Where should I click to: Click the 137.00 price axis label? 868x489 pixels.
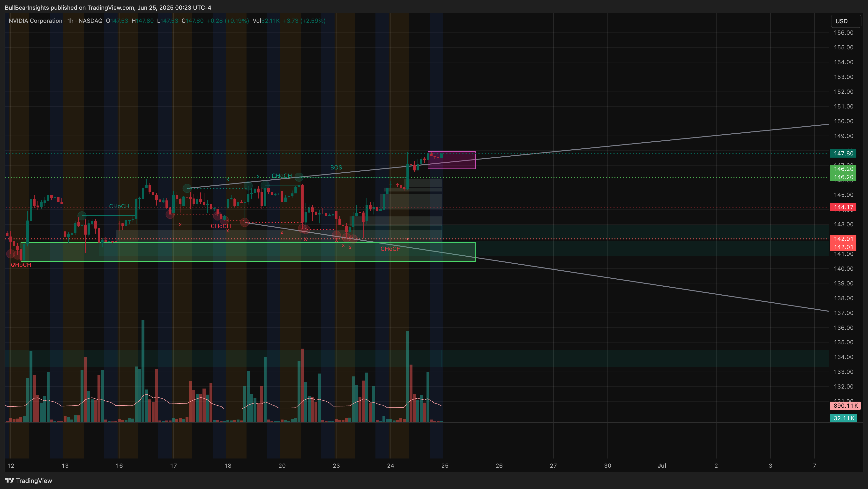point(843,313)
